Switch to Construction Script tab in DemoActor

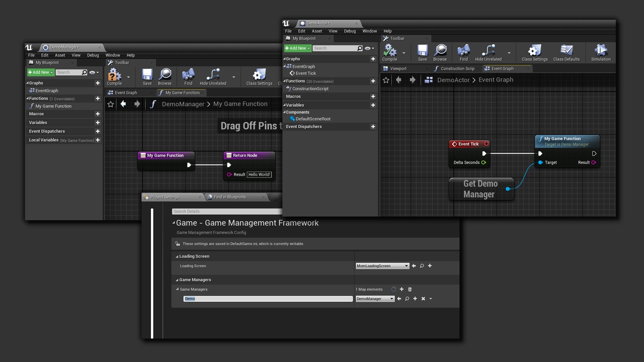[x=457, y=68]
